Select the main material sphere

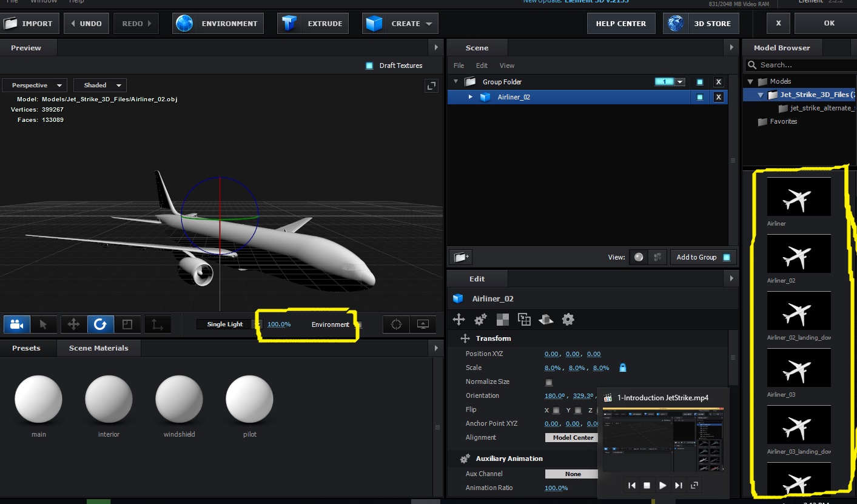(x=39, y=399)
